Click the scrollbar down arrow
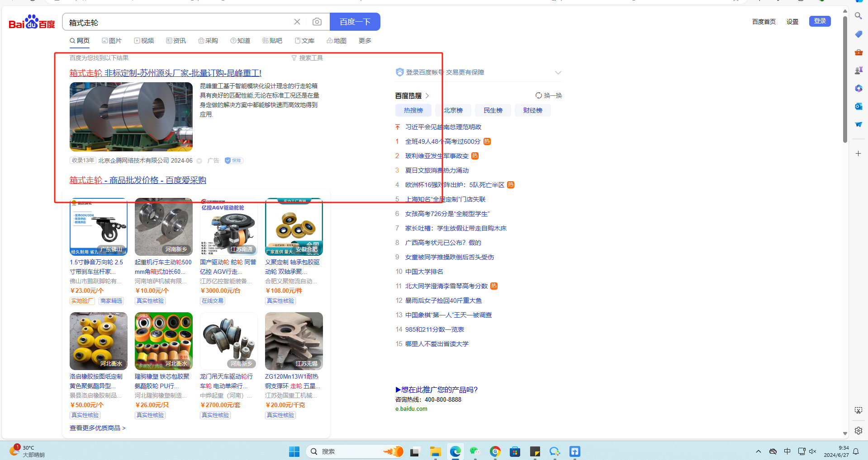Screen dimensions: 868x460 [x=845, y=433]
